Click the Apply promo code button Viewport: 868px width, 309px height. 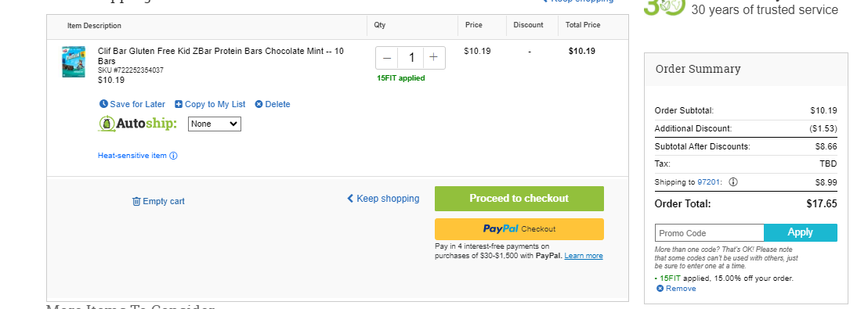click(x=801, y=232)
